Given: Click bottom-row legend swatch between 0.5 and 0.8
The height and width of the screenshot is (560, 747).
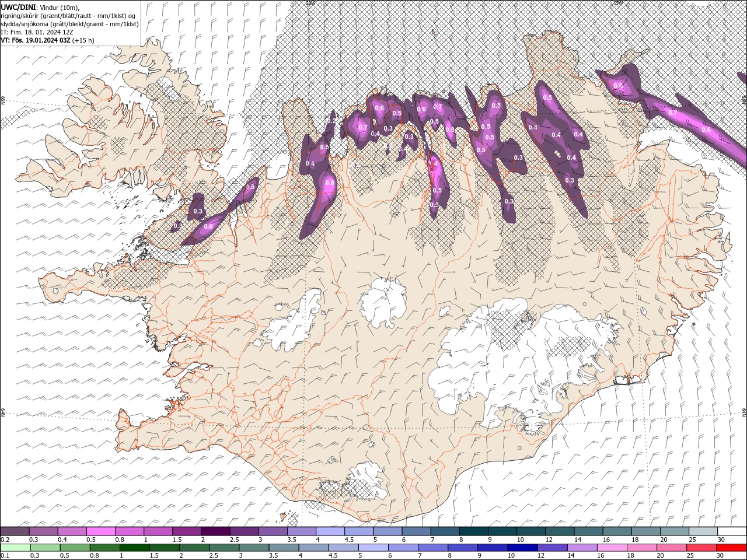Looking at the screenshot, I should 75,548.
